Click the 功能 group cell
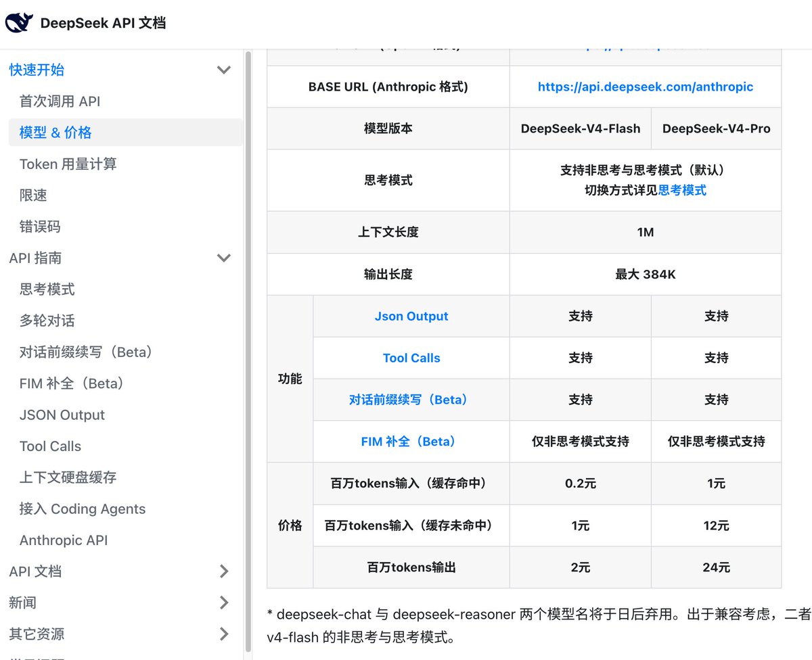This screenshot has width=812, height=660. 290,379
